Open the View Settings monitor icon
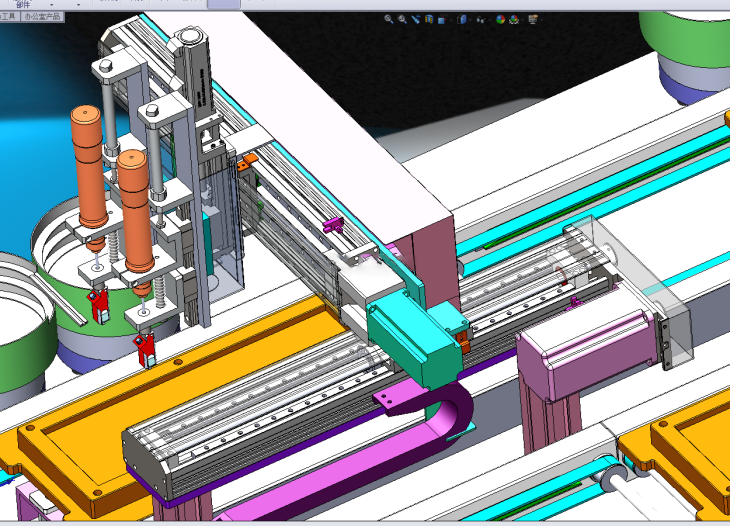 pos(533,19)
